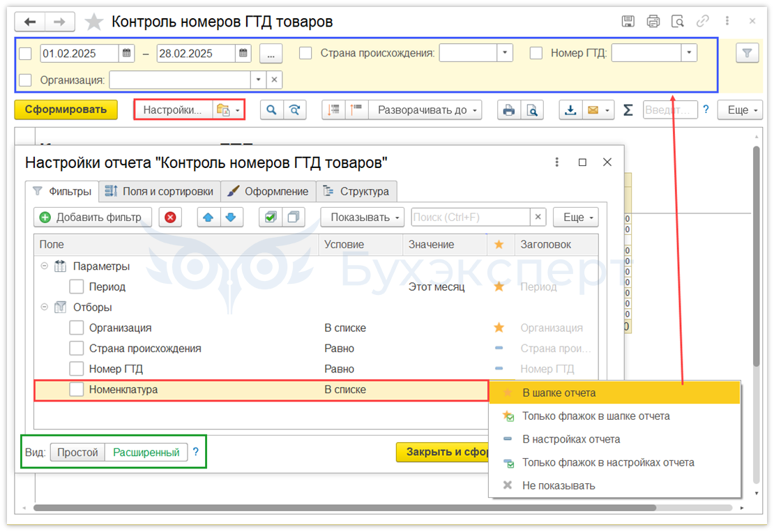
Task: Choose Только флажок в шапке отчета
Action: [614, 416]
